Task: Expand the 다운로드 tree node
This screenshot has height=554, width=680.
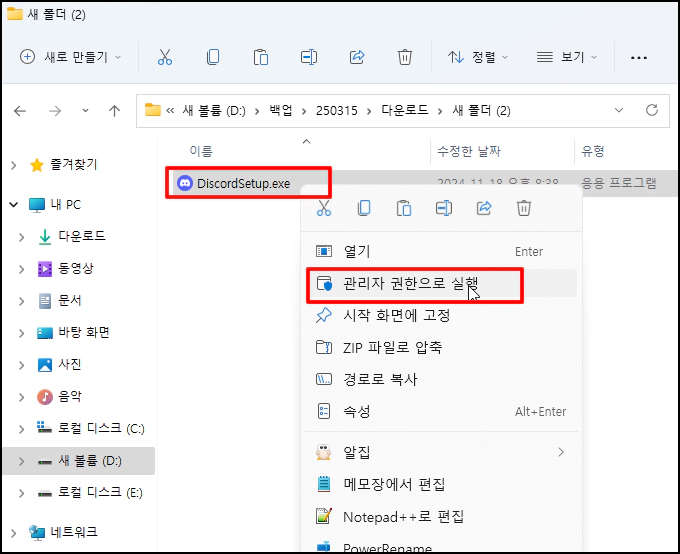Action: (x=21, y=237)
